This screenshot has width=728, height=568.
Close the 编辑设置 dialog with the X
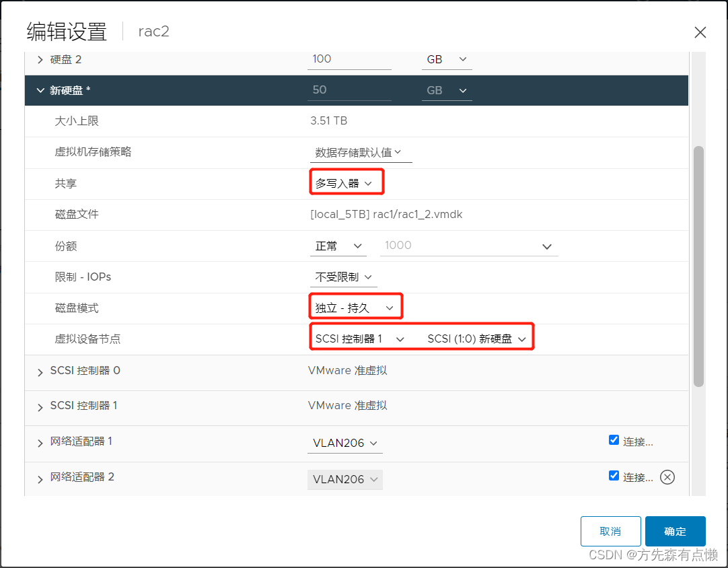coord(700,32)
